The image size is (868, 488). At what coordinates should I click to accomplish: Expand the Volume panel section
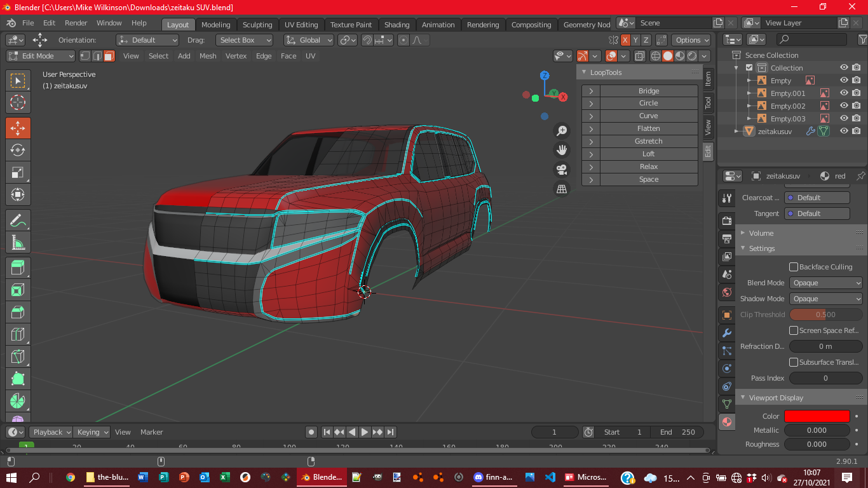click(761, 233)
